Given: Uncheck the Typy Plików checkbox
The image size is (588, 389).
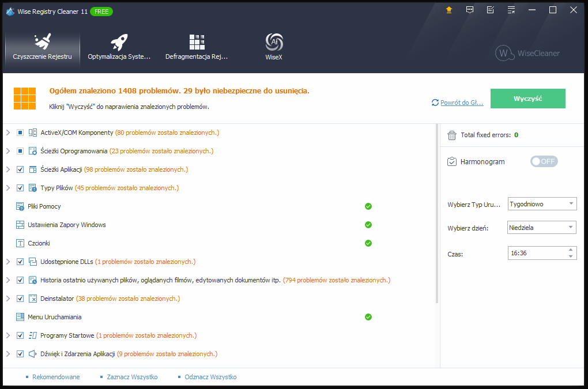Looking at the screenshot, I should click(x=20, y=188).
